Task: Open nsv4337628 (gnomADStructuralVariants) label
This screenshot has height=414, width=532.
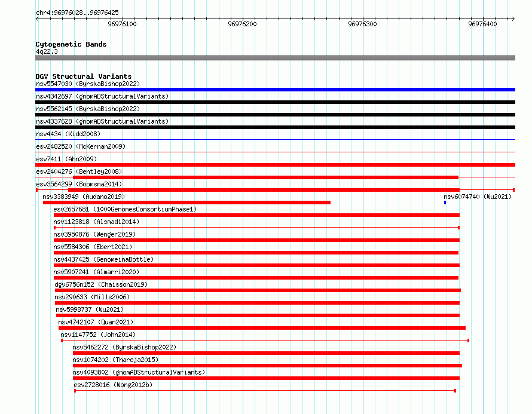Action: (102, 121)
